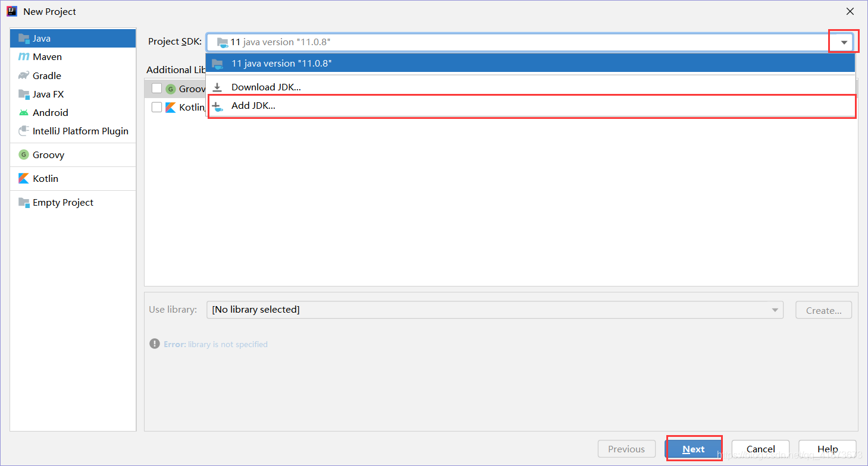Click the 'library is not specified' error text

pos(228,344)
